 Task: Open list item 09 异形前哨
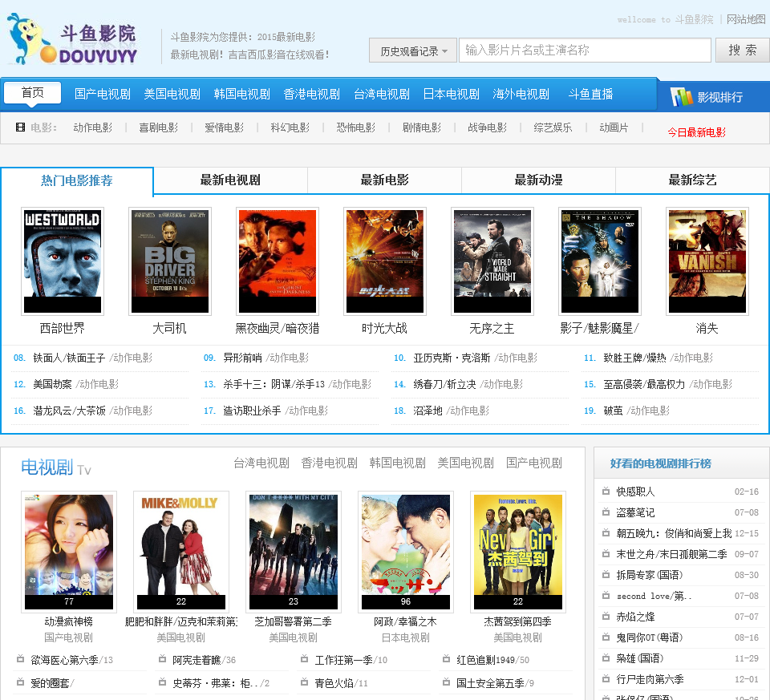(242, 358)
